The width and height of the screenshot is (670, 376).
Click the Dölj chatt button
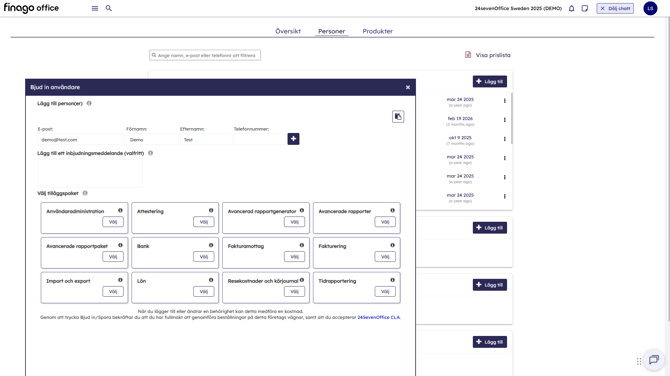(615, 8)
